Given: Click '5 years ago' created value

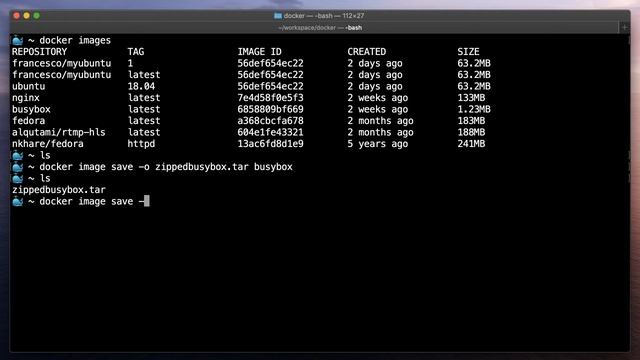Looking at the screenshot, I should (x=378, y=144).
